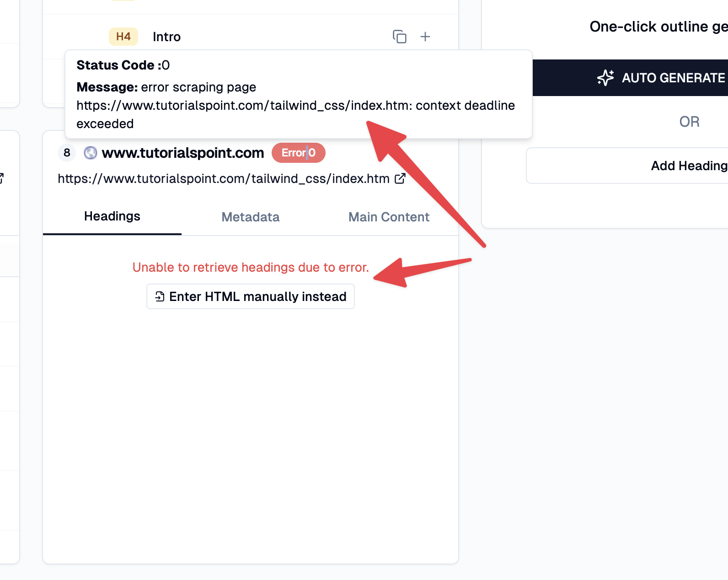Click the partial external link icon at left edge
The height and width of the screenshot is (580, 728).
[1, 178]
